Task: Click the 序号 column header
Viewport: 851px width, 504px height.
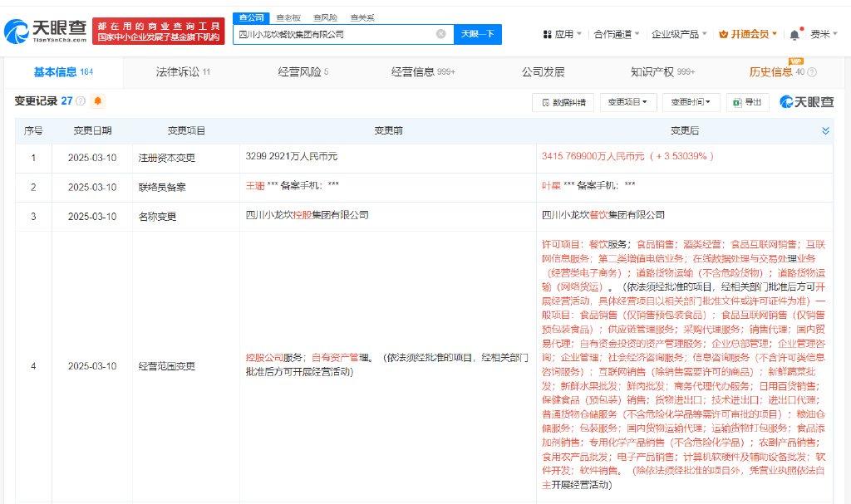Action: [33, 130]
